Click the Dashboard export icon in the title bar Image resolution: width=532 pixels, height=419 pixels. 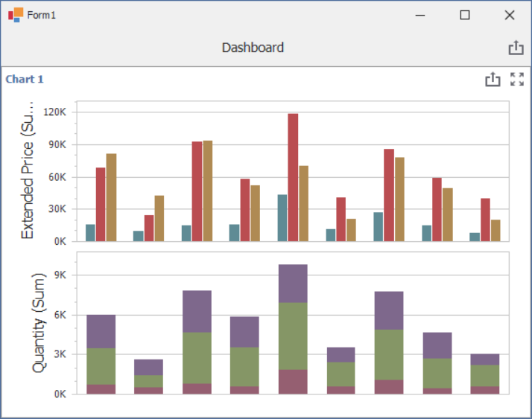pyautogui.click(x=516, y=48)
